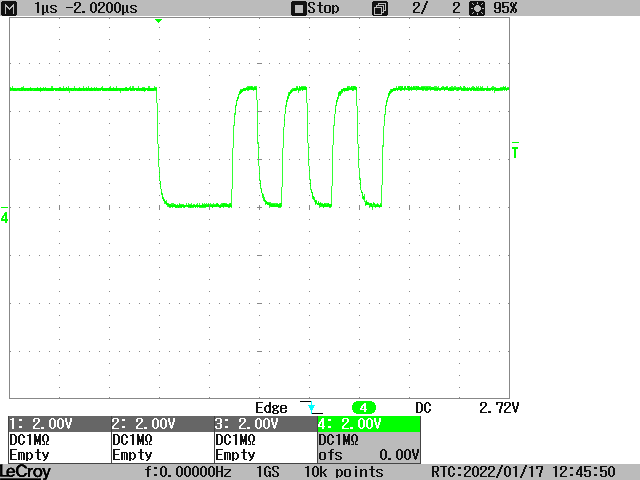Viewport: 640px width, 480px height.
Task: Click the falling edge trigger slope icon
Action: coord(311,407)
